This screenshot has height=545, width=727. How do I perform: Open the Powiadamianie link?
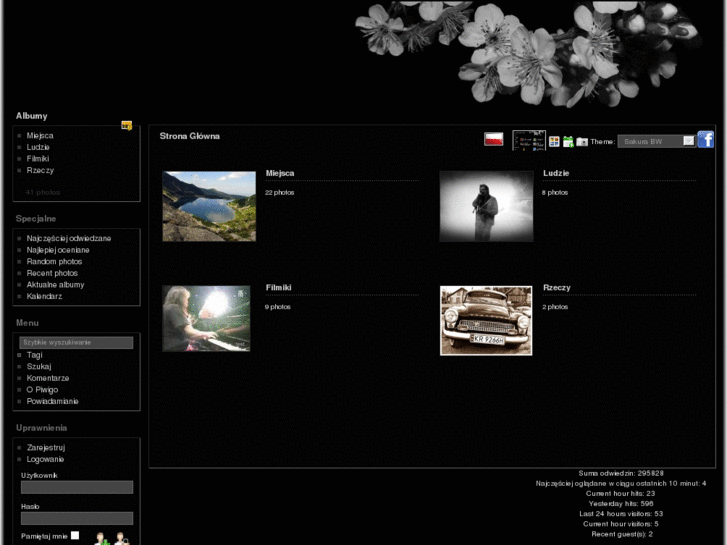pyautogui.click(x=52, y=401)
